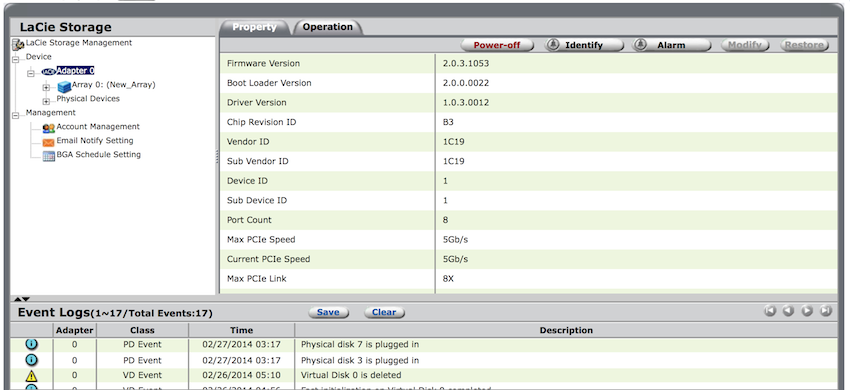The image size is (850, 390).
Task: Click 'Physical disk 7 is plugged in' description
Action: point(360,344)
